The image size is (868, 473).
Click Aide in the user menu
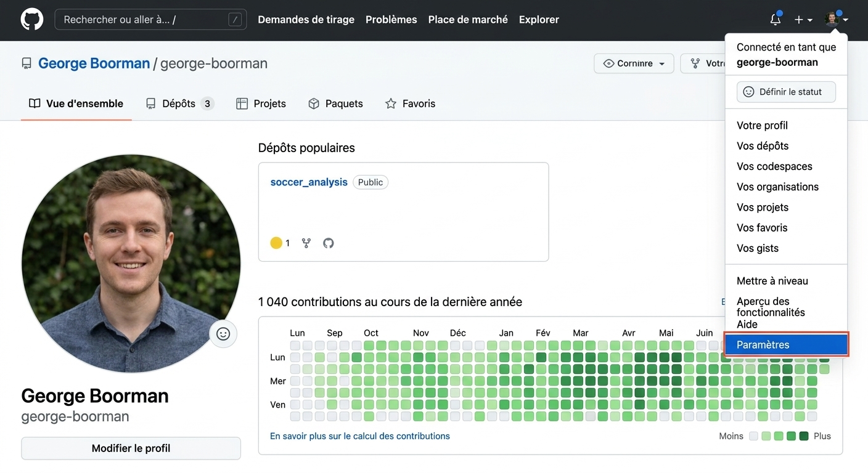tap(747, 325)
